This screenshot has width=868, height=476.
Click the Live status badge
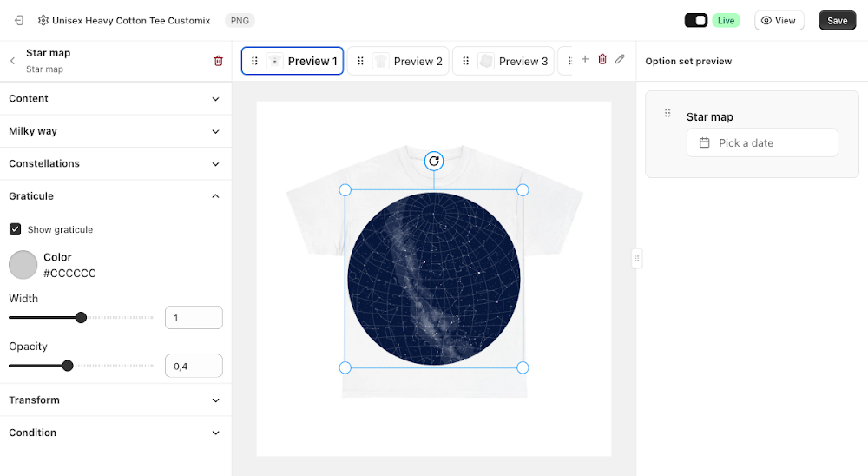coord(726,21)
